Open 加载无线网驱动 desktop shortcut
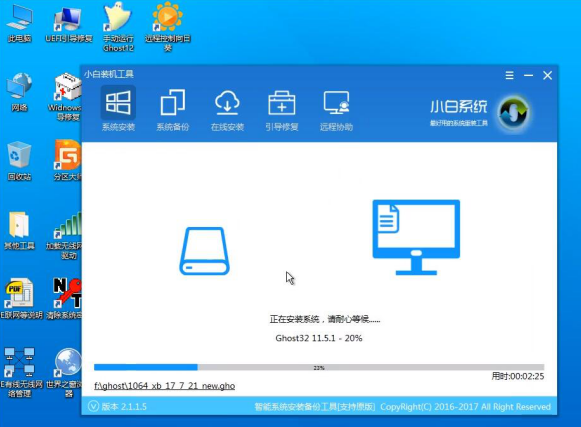This screenshot has width=581, height=427. pos(64,236)
